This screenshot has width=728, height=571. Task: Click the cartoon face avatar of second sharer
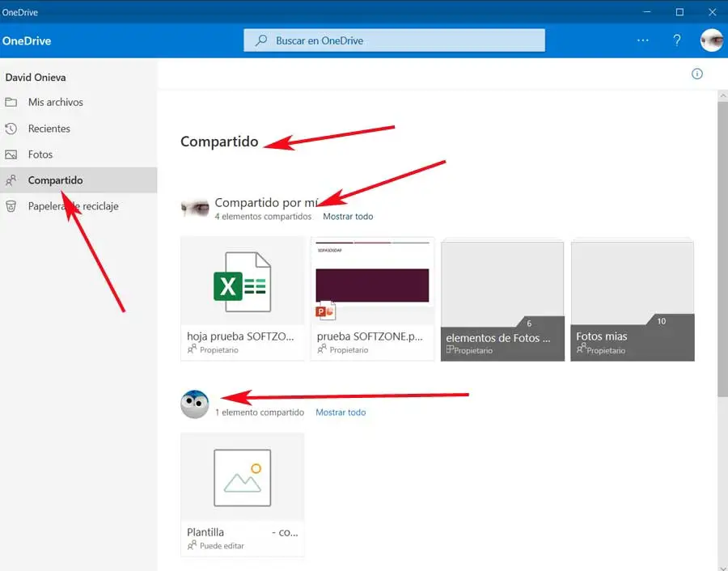pyautogui.click(x=194, y=404)
